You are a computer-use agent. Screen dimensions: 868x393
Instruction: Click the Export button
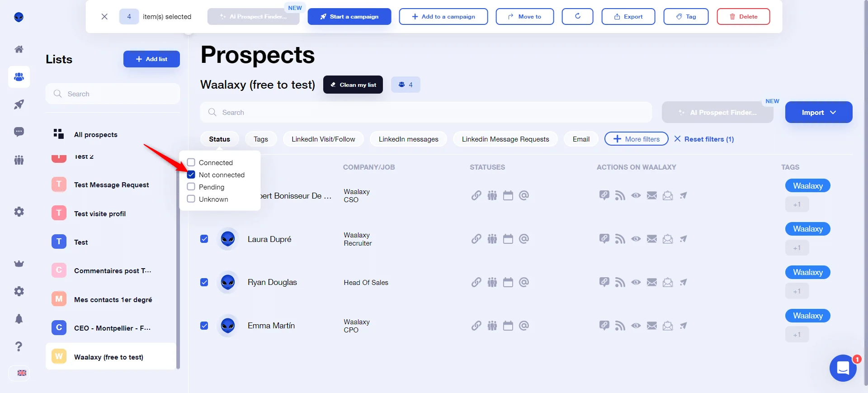(628, 16)
